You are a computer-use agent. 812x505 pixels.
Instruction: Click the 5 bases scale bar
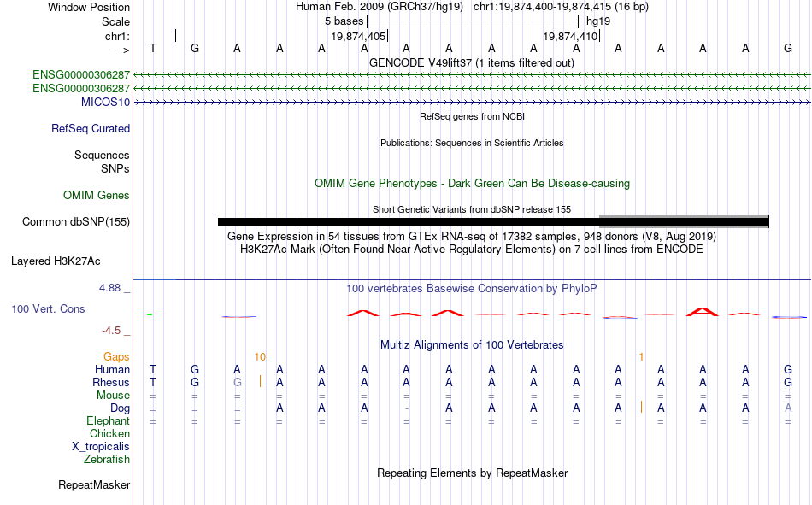473,21
